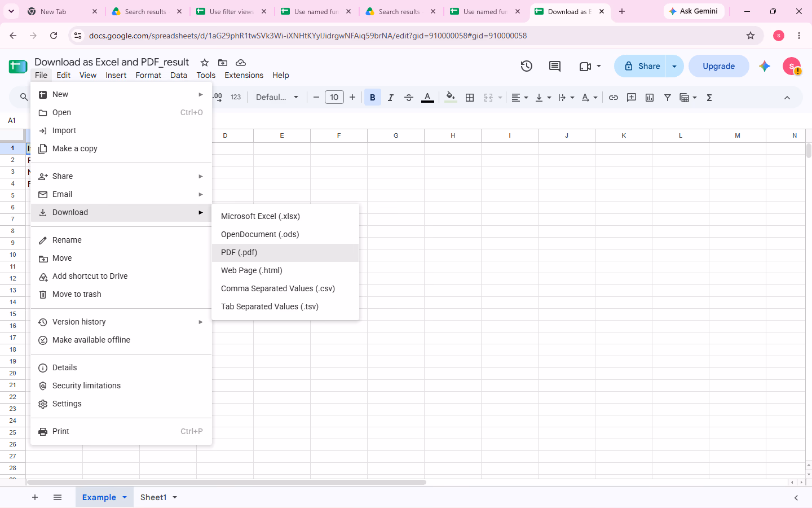Increase font size with plus
812x508 pixels.
click(352, 97)
